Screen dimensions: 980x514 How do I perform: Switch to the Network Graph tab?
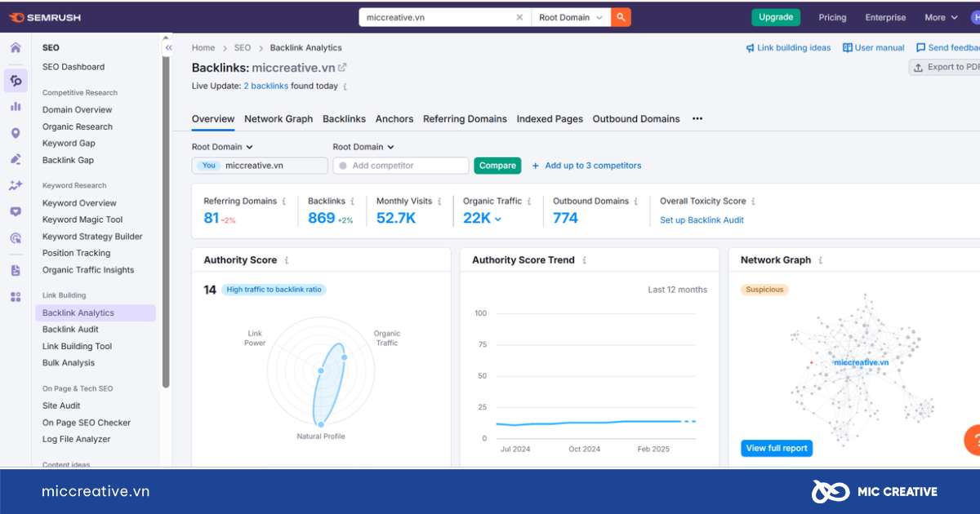[278, 119]
